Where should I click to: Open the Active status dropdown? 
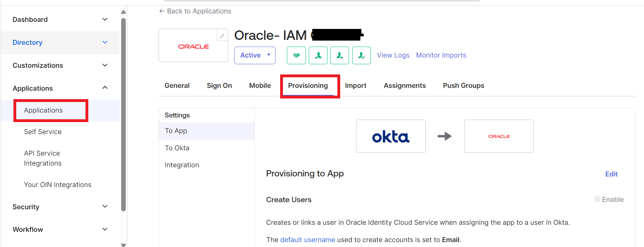pyautogui.click(x=255, y=55)
